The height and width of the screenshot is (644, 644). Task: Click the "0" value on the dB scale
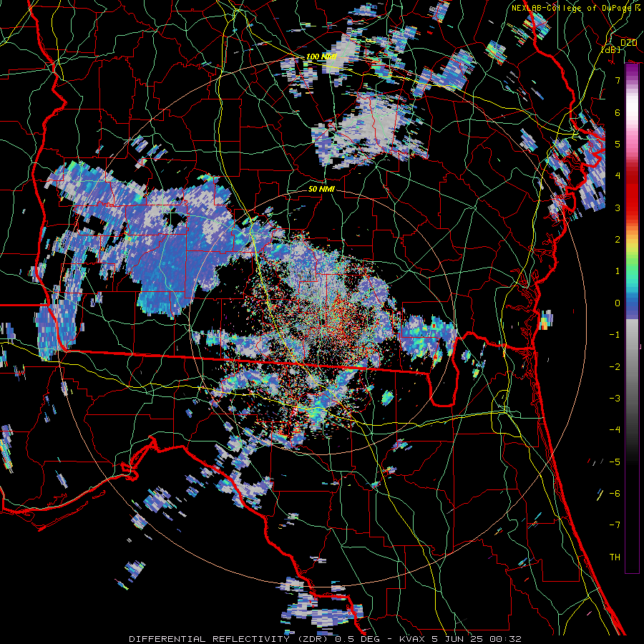[618, 303]
